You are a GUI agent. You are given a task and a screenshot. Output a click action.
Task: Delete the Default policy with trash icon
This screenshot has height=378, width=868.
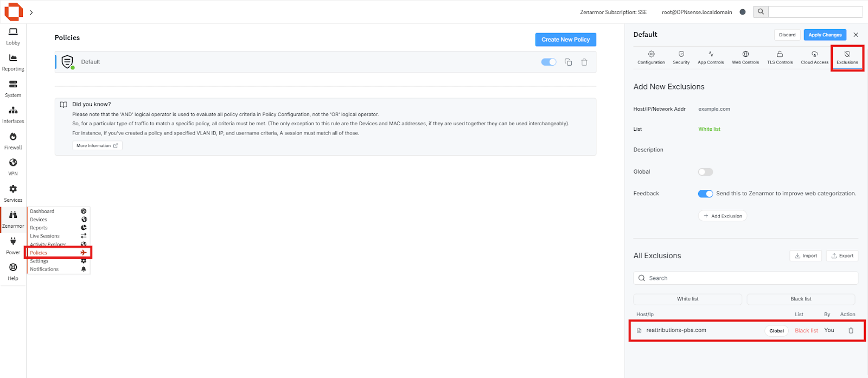[x=584, y=62]
